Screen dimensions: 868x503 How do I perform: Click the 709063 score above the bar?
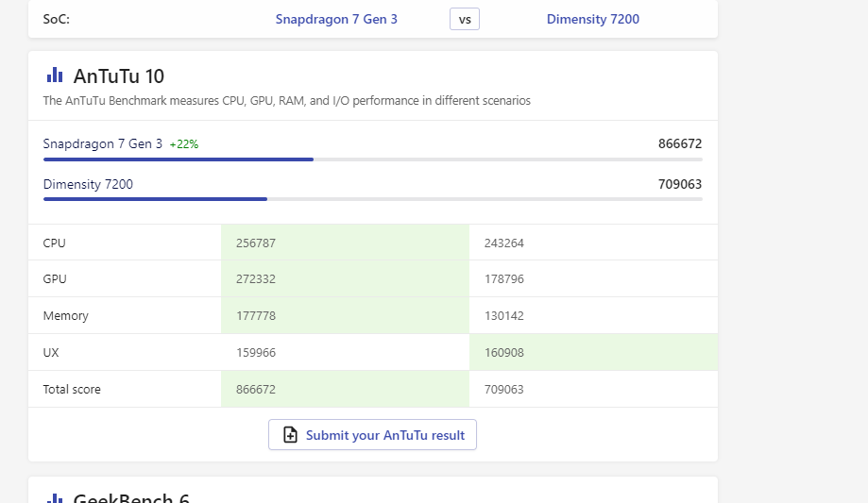[x=680, y=184]
